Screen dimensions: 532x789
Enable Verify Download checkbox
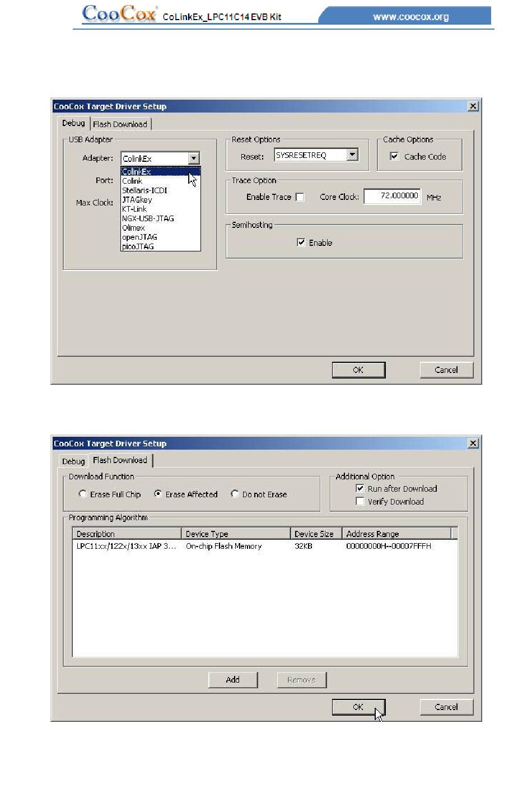coord(360,501)
